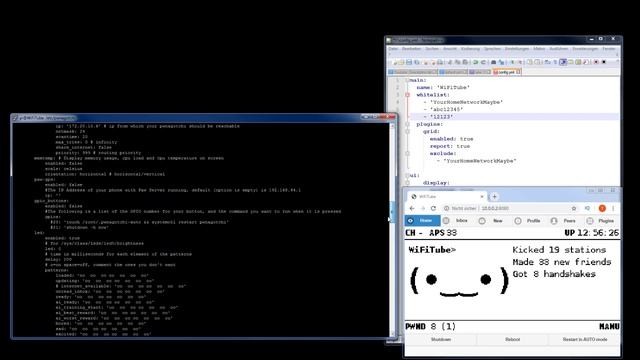Click the Record macro red dot icon

tap(596, 62)
